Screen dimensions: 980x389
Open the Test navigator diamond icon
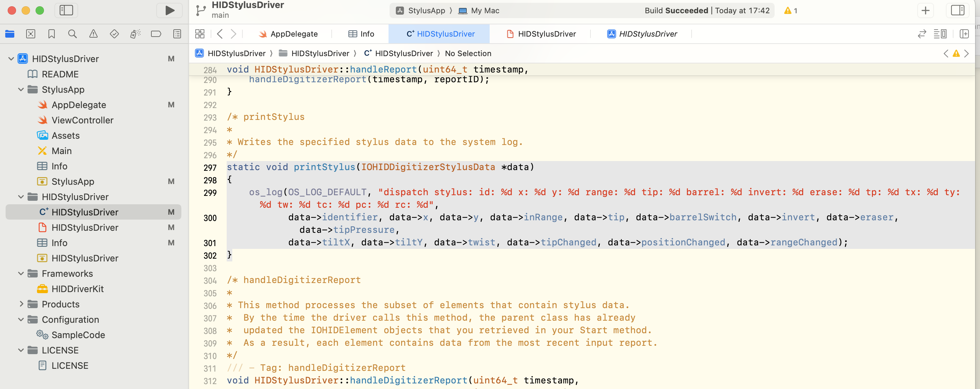114,34
